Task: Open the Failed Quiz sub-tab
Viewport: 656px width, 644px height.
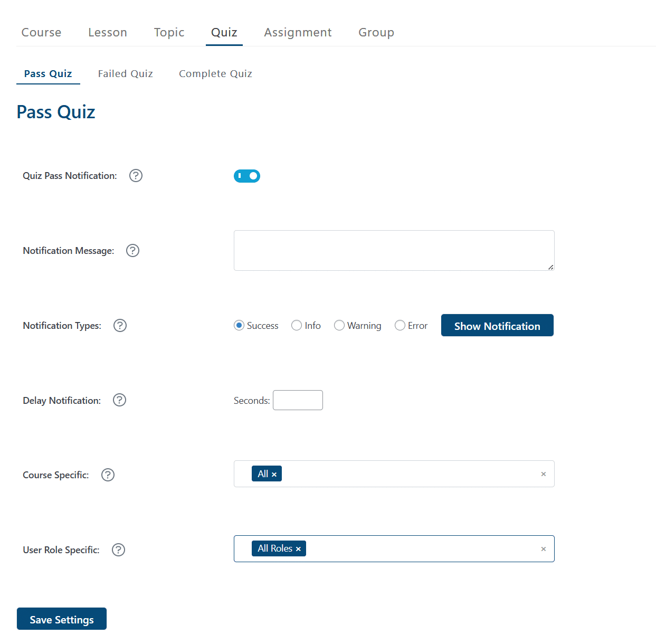Action: point(125,73)
